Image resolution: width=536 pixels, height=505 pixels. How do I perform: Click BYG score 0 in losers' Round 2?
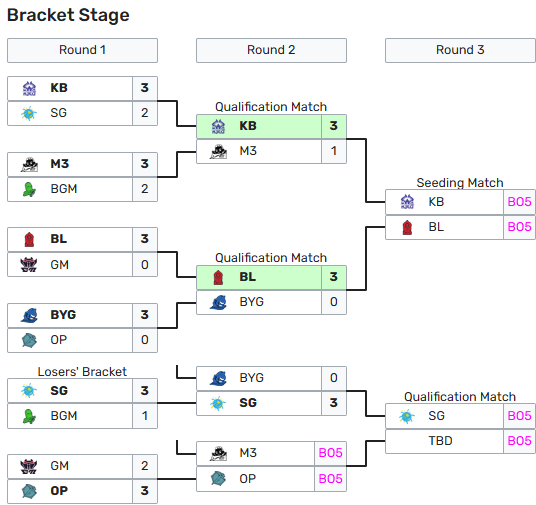pos(334,378)
